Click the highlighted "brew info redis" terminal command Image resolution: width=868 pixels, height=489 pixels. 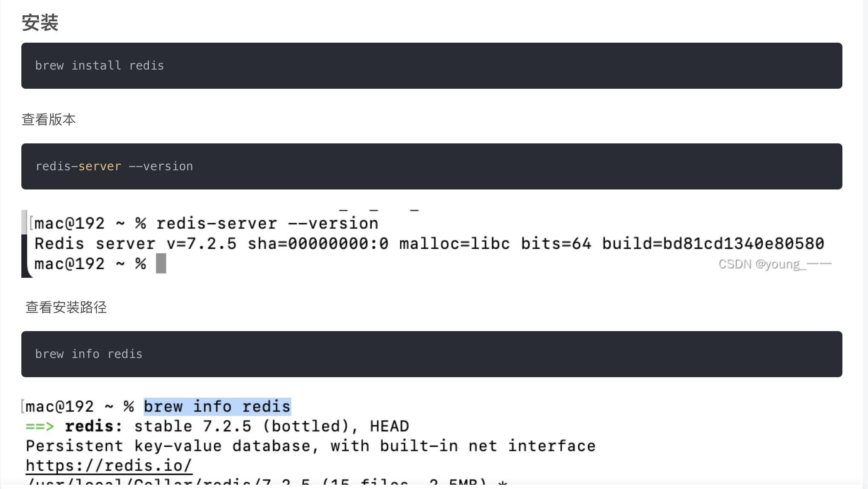[x=217, y=407]
